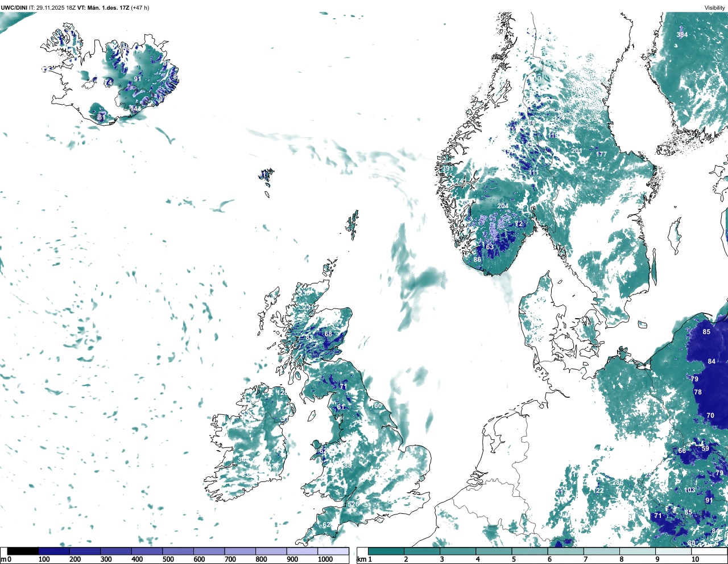Click the visibility value '68' in Scotland
This screenshot has height=564, width=728.
tap(328, 334)
